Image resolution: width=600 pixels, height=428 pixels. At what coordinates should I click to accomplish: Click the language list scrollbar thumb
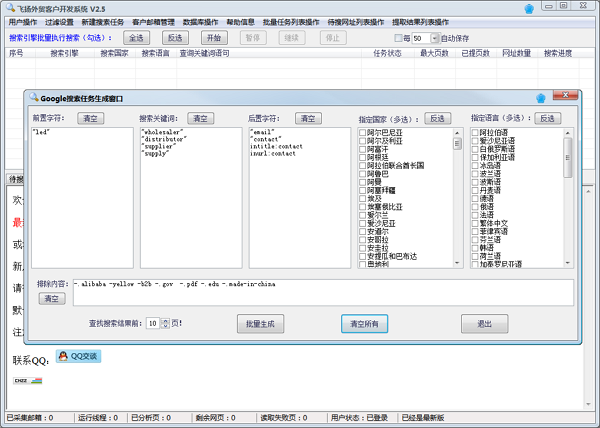(x=568, y=158)
